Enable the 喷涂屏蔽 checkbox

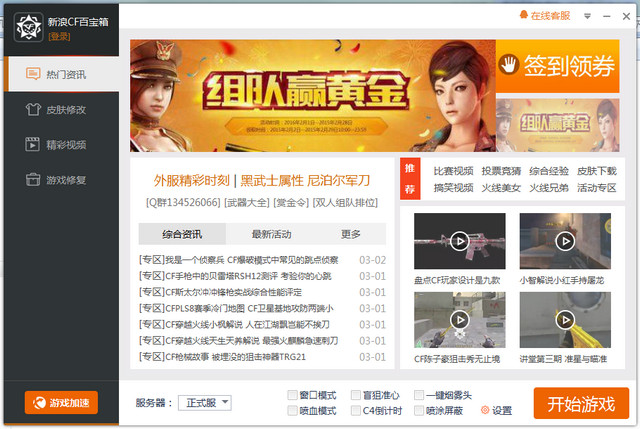[x=419, y=410]
